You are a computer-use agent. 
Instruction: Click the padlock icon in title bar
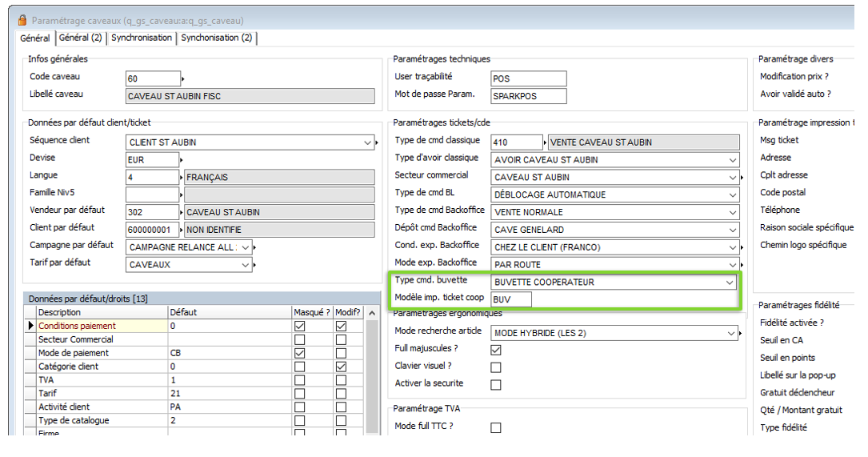pyautogui.click(x=22, y=20)
